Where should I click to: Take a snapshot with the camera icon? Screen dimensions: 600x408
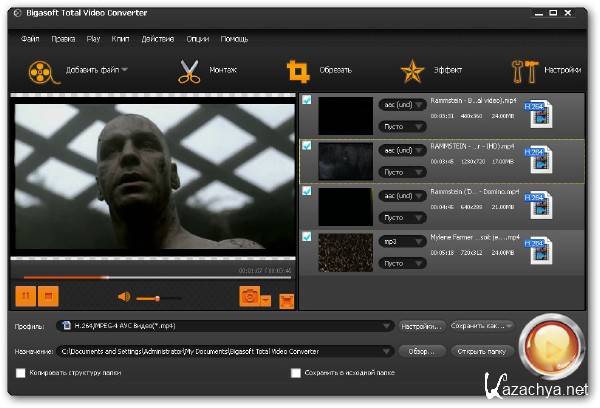pos(250,297)
